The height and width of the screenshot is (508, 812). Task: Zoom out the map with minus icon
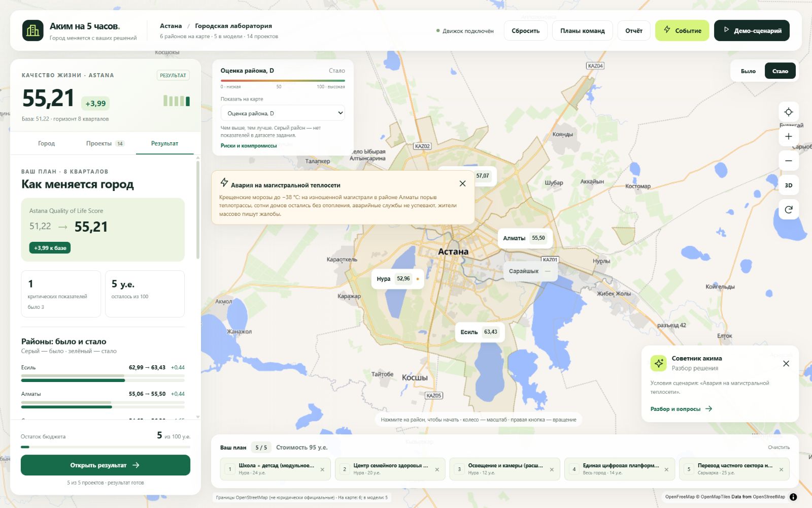[789, 161]
